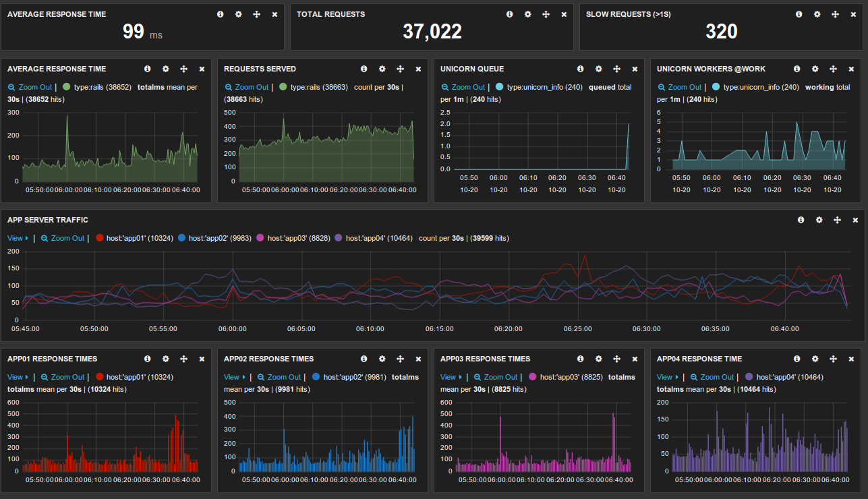The height and width of the screenshot is (499, 868).
Task: Open settings gear of Unicorn Queue panel
Action: [x=599, y=69]
